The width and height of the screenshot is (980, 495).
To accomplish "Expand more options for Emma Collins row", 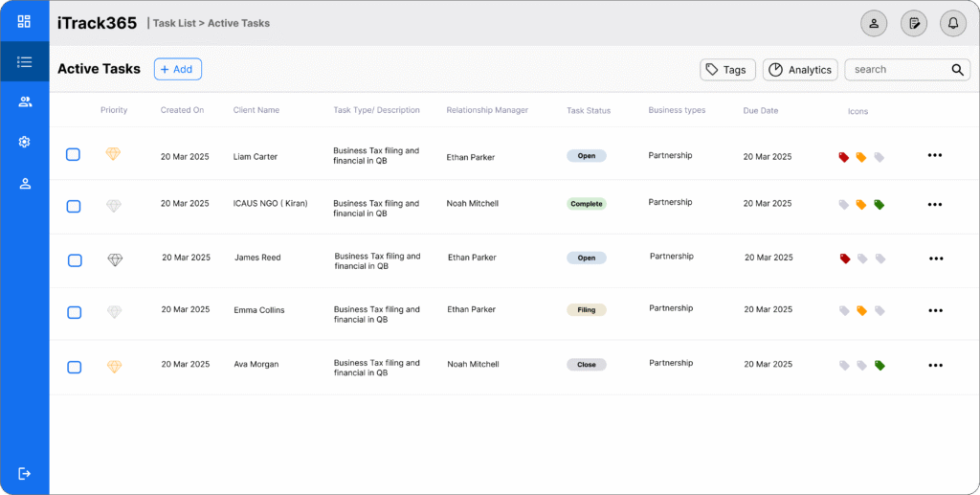I will tap(935, 311).
